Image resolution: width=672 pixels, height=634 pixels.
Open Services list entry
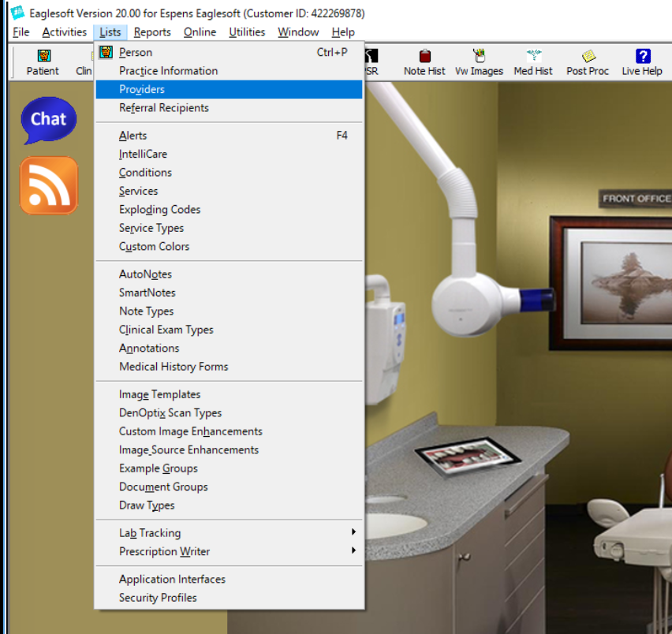pyautogui.click(x=229, y=191)
